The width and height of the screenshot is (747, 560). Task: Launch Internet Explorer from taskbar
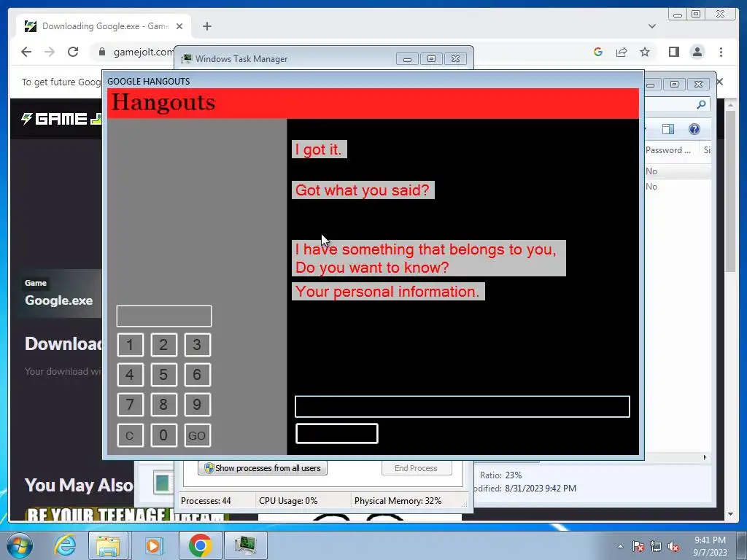point(65,545)
